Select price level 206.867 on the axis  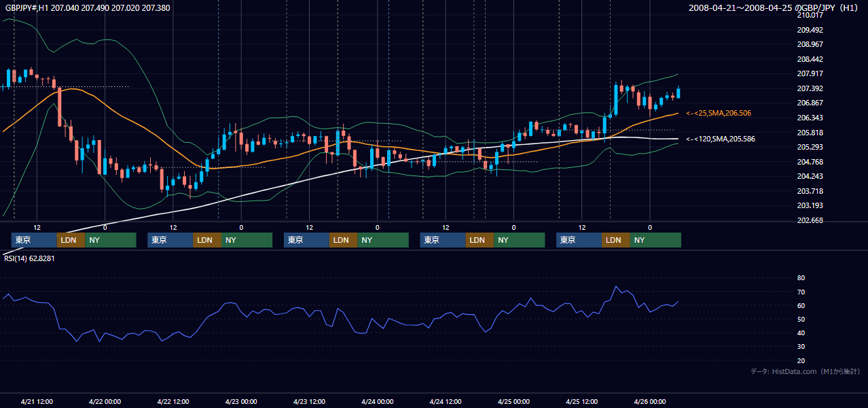point(810,103)
